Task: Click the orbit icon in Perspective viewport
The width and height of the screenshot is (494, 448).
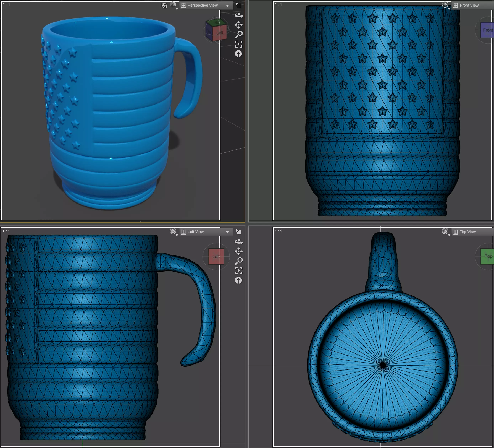Action: (x=239, y=15)
